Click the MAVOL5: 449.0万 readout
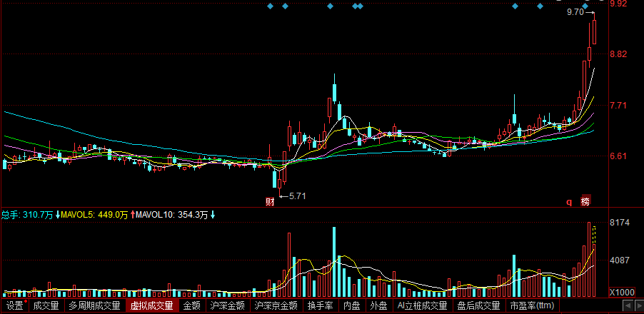The width and height of the screenshot is (644, 314). point(95,215)
